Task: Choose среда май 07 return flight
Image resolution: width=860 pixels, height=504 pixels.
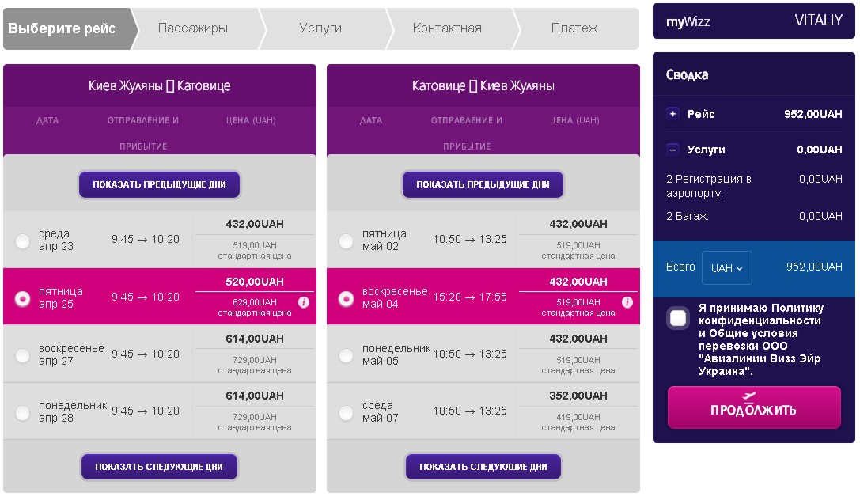Action: (x=346, y=412)
